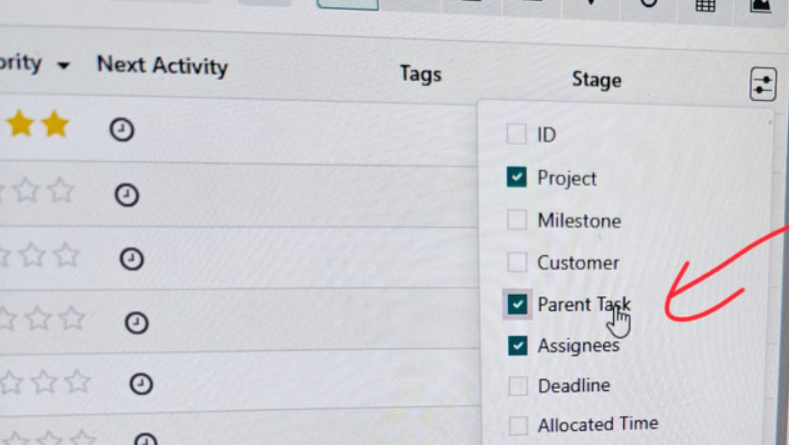
Task: Sort by the Next Activity column header
Action: pyautogui.click(x=162, y=67)
